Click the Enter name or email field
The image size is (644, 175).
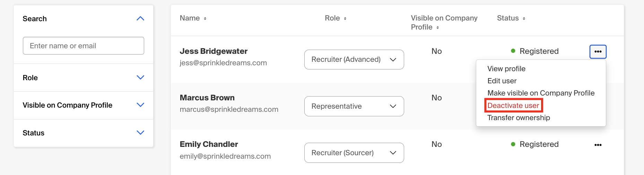[x=84, y=46]
